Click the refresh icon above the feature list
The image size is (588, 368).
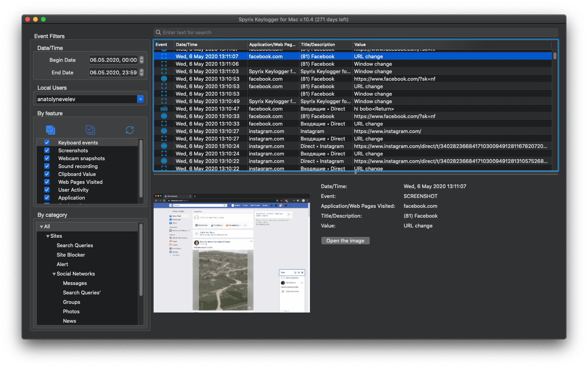point(130,129)
